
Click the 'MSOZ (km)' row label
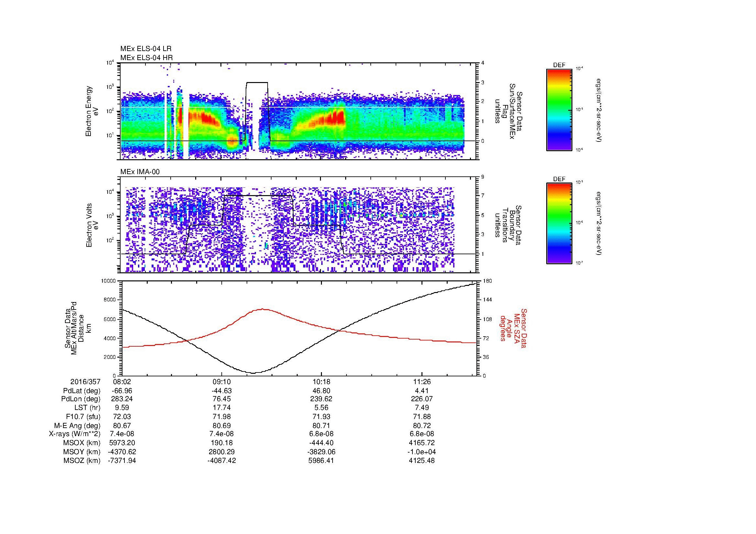click(x=82, y=461)
